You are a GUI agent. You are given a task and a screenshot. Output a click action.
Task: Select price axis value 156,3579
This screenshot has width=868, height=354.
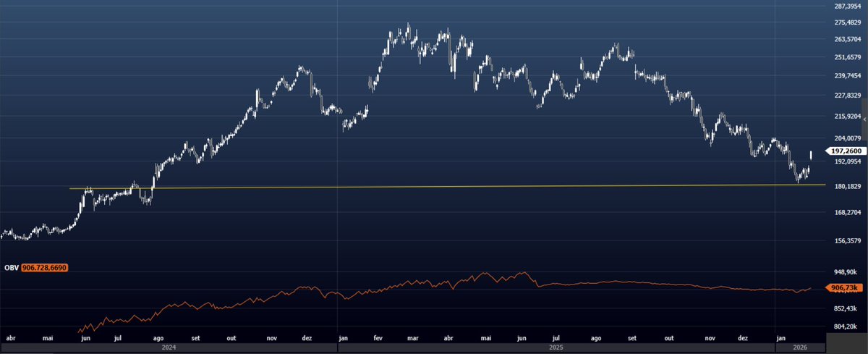[848, 241]
